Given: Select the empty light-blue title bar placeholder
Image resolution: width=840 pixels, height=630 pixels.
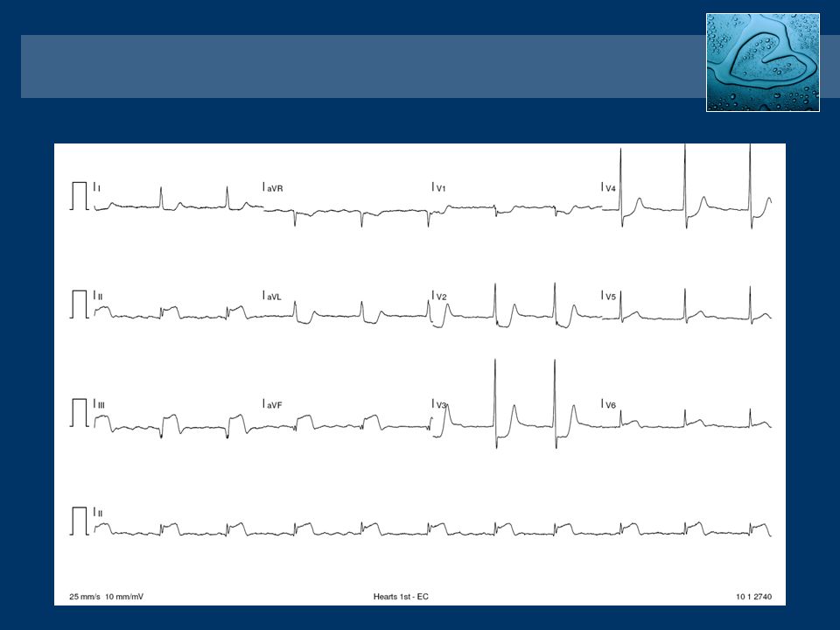Looking at the screenshot, I should tap(363, 66).
